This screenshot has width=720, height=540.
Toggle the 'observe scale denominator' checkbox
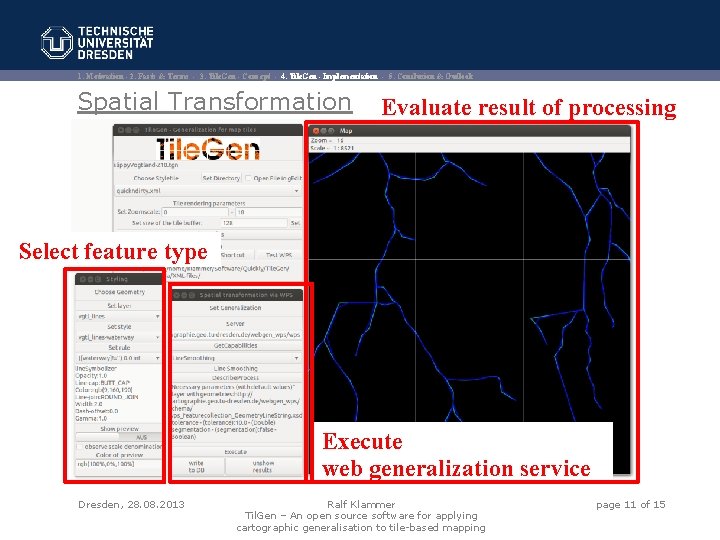coord(80,446)
